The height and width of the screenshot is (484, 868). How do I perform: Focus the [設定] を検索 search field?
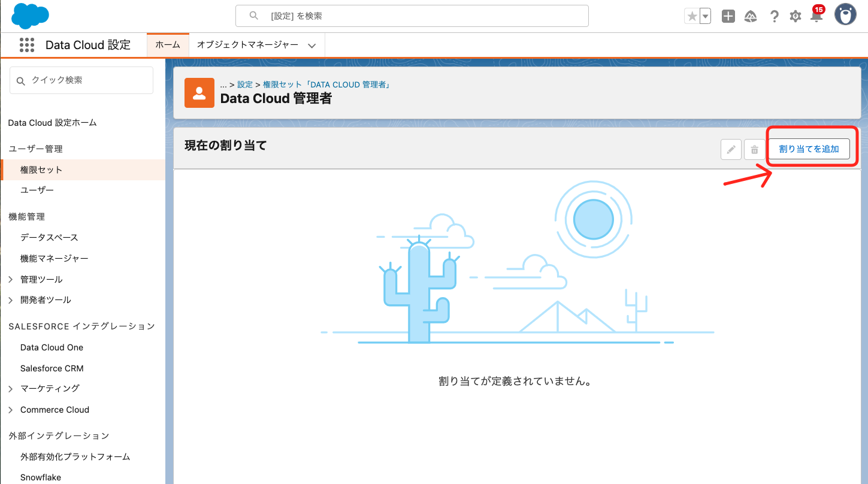point(412,16)
